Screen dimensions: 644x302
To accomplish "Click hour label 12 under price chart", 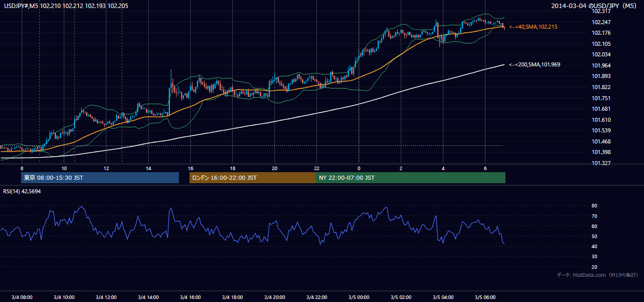I will pyautogui.click(x=106, y=168).
